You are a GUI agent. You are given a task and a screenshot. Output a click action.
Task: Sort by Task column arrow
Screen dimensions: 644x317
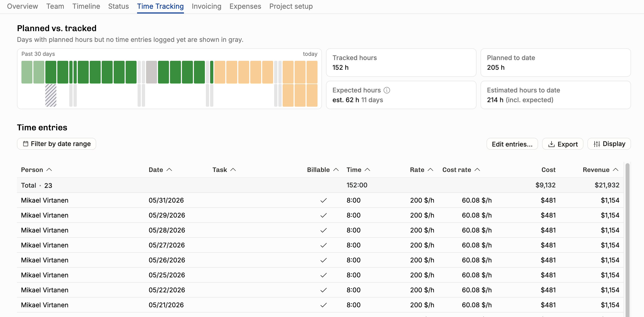pos(233,170)
